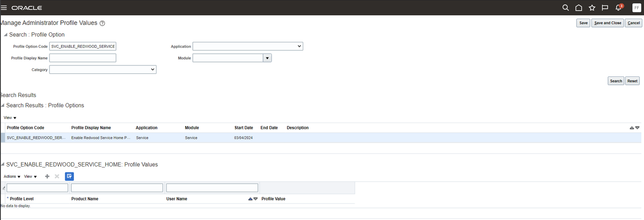Focus the Profile Option Code field
644x220 pixels.
(83, 46)
